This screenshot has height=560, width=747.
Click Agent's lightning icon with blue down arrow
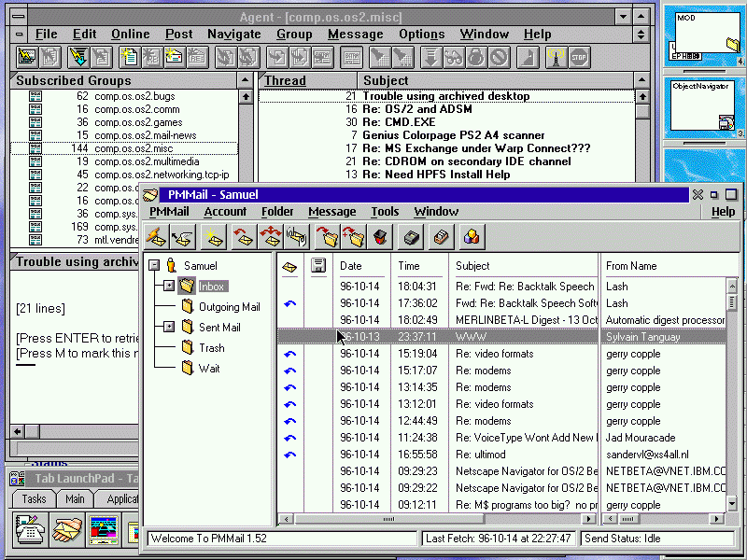pyautogui.click(x=78, y=58)
